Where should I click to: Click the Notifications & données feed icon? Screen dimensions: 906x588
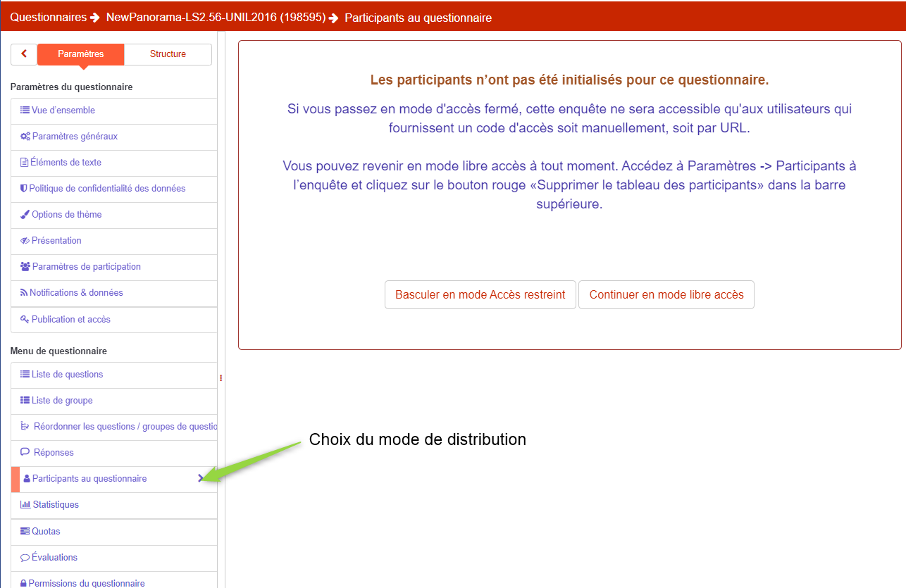pos(24,293)
